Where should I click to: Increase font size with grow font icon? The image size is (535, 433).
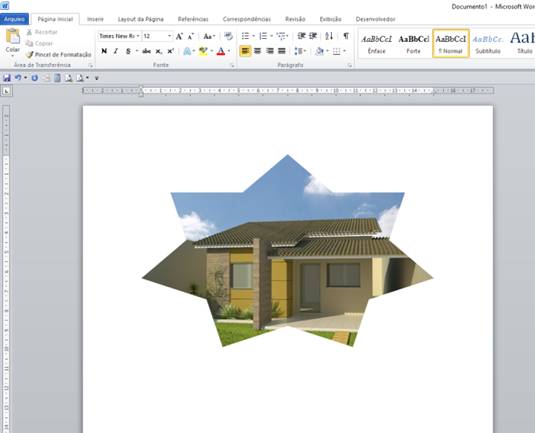(179, 36)
